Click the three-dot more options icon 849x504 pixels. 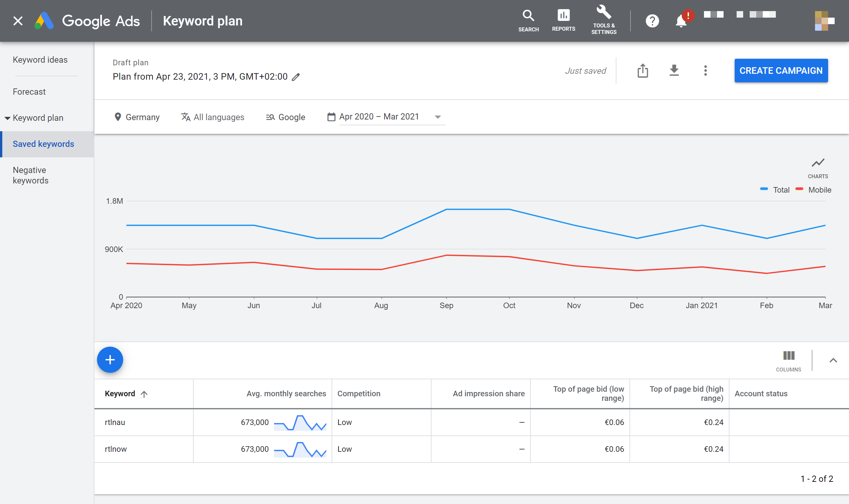click(706, 70)
